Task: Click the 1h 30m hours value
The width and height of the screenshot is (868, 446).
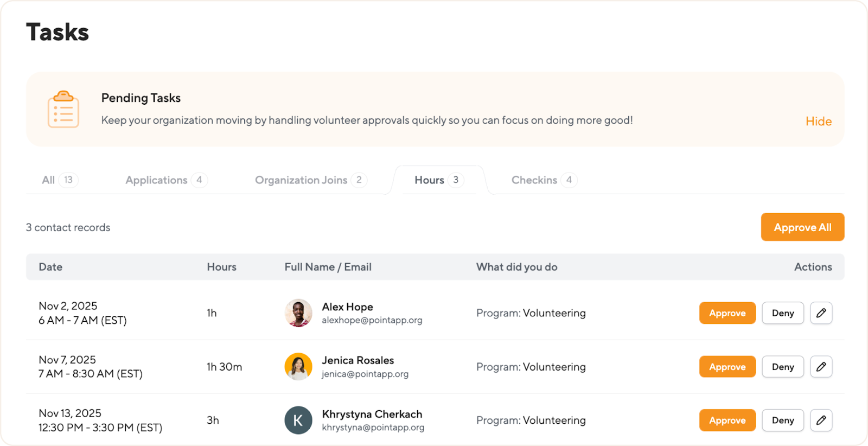Action: point(224,367)
